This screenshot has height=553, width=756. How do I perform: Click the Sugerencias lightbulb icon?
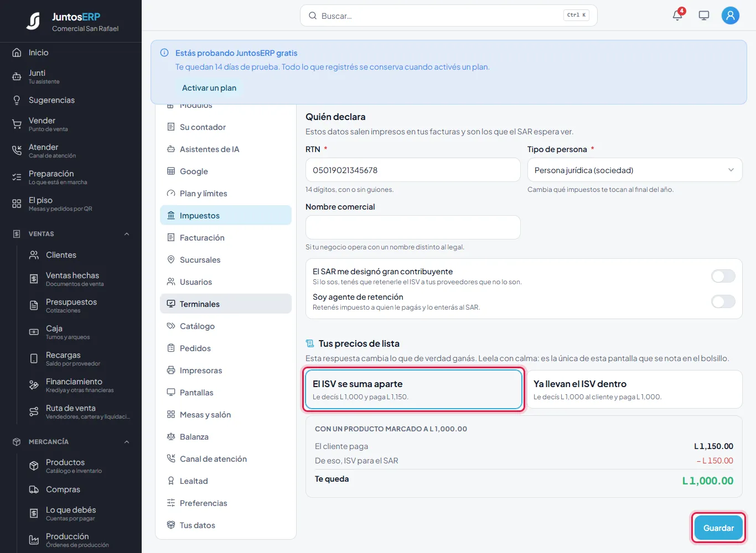point(17,100)
